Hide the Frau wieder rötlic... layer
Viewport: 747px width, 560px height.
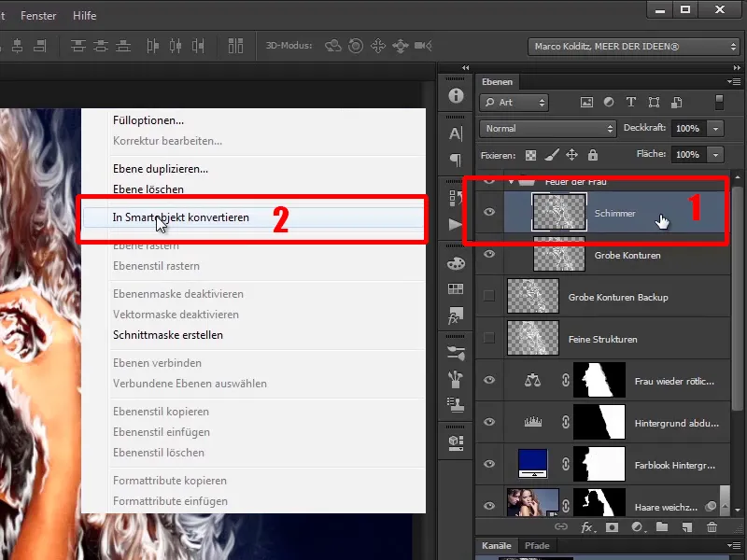(x=489, y=380)
